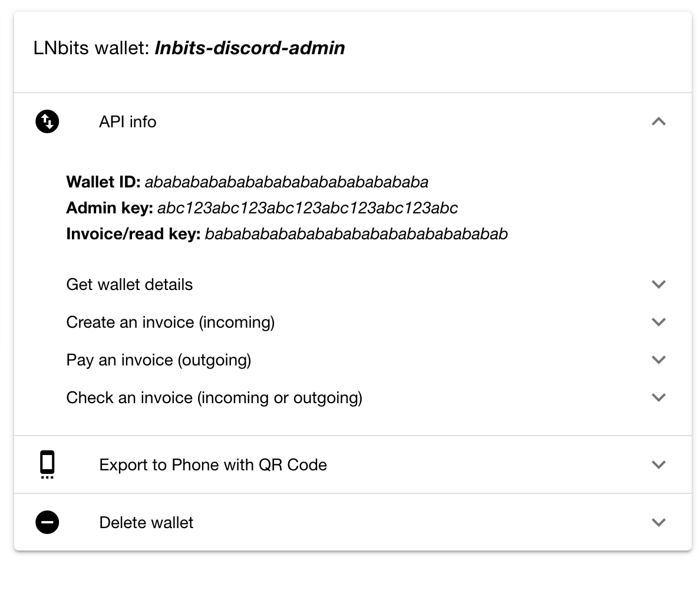Viewport: 700px width, 613px height.
Task: Expand Create an invoice chevron arrow
Action: (x=659, y=322)
